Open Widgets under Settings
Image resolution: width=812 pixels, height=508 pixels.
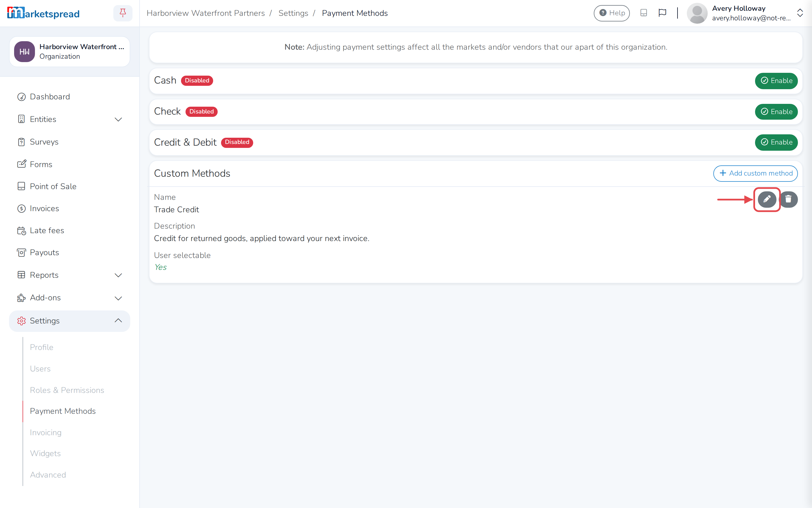(x=45, y=454)
